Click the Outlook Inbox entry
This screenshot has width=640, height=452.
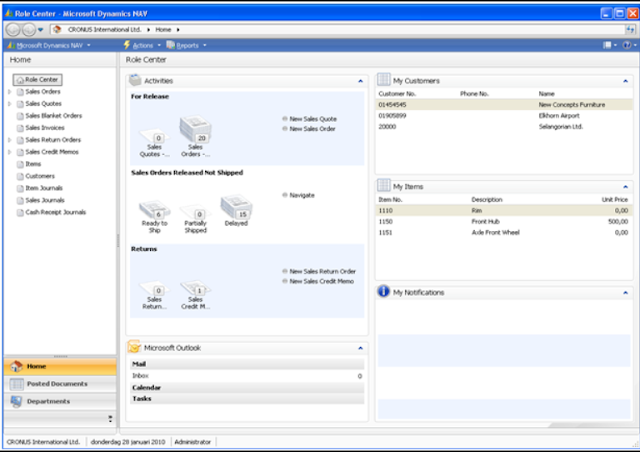click(247, 376)
